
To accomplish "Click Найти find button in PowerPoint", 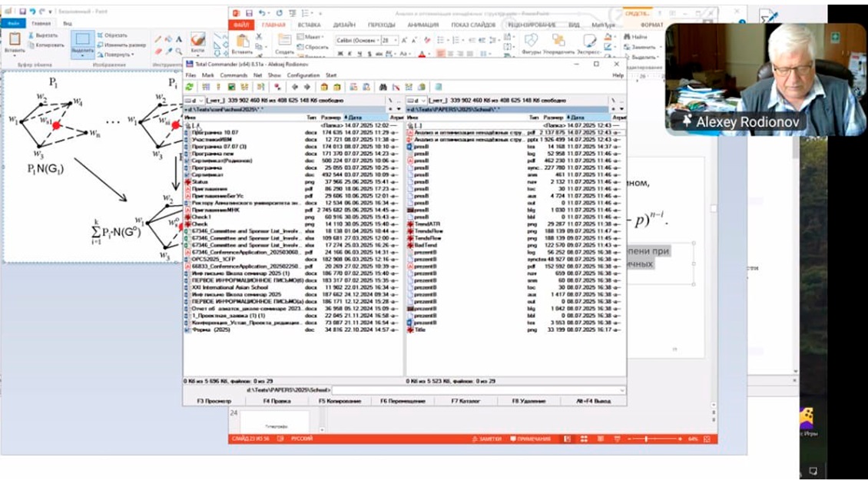I will [635, 37].
